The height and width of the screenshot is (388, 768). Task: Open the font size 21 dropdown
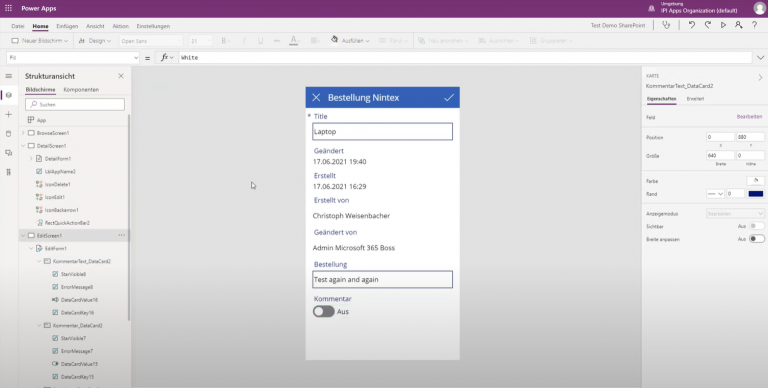pos(200,41)
